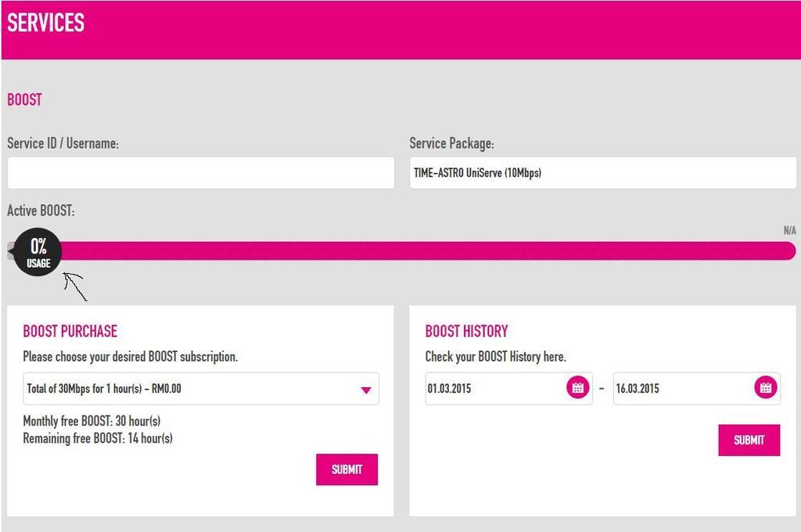
Task: Click the 'Check your BOOST History here' text
Action: tap(495, 357)
